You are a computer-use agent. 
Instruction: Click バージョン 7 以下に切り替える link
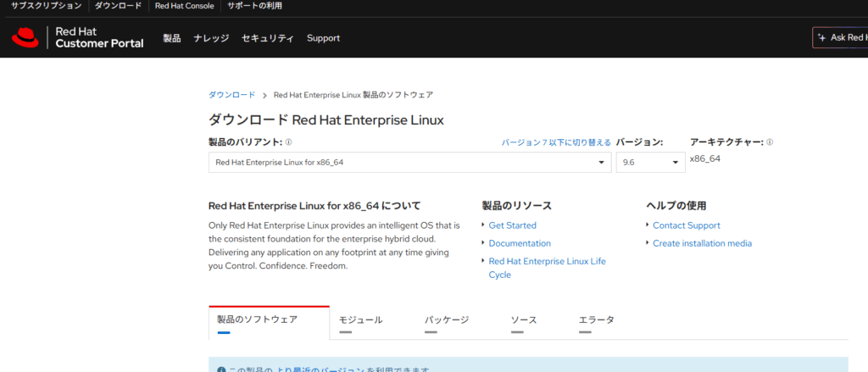[x=555, y=143]
